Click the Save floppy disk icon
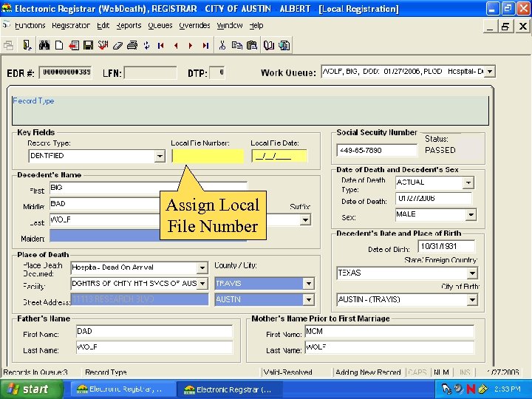 coord(88,45)
